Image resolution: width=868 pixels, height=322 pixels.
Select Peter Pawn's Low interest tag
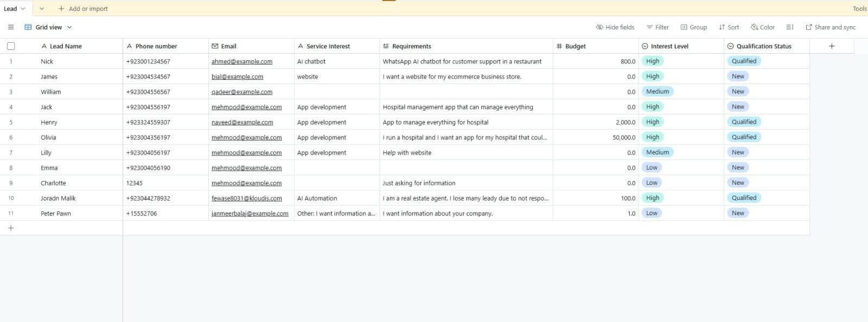652,213
